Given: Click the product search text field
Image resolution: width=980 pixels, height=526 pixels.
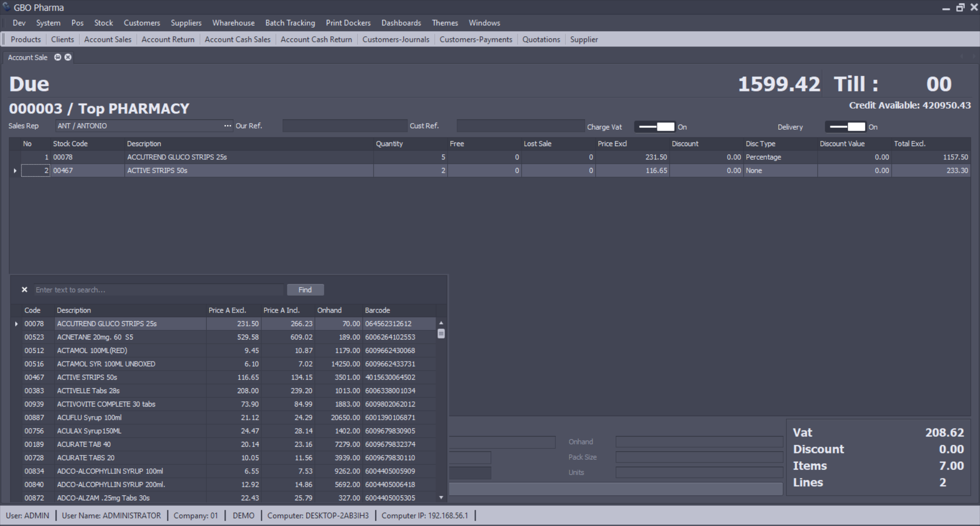Looking at the screenshot, I should tap(158, 290).
